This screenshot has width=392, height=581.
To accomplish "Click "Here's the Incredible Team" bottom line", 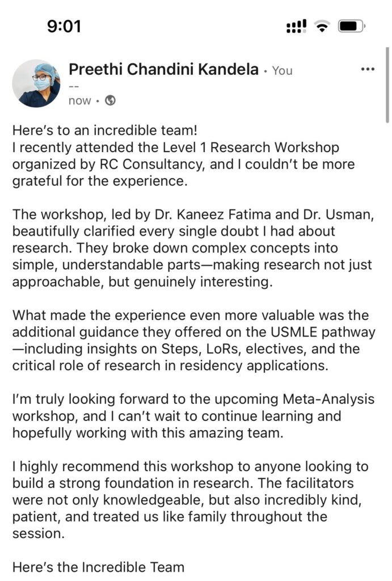I will pyautogui.click(x=98, y=567).
